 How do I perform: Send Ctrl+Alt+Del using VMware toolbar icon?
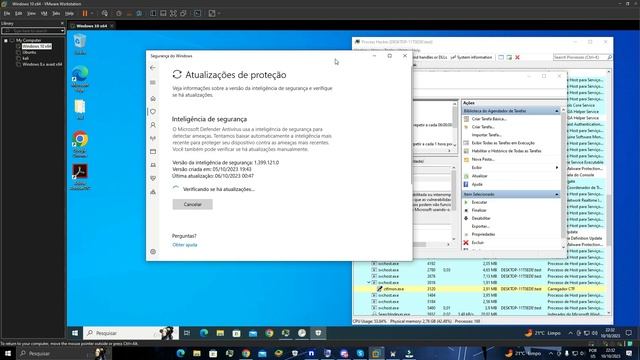click(x=105, y=13)
